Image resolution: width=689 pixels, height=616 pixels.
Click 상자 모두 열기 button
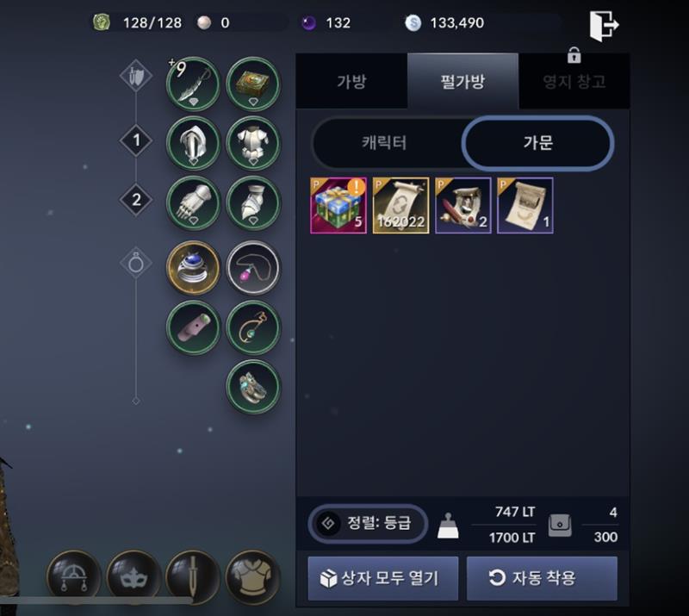(x=382, y=578)
